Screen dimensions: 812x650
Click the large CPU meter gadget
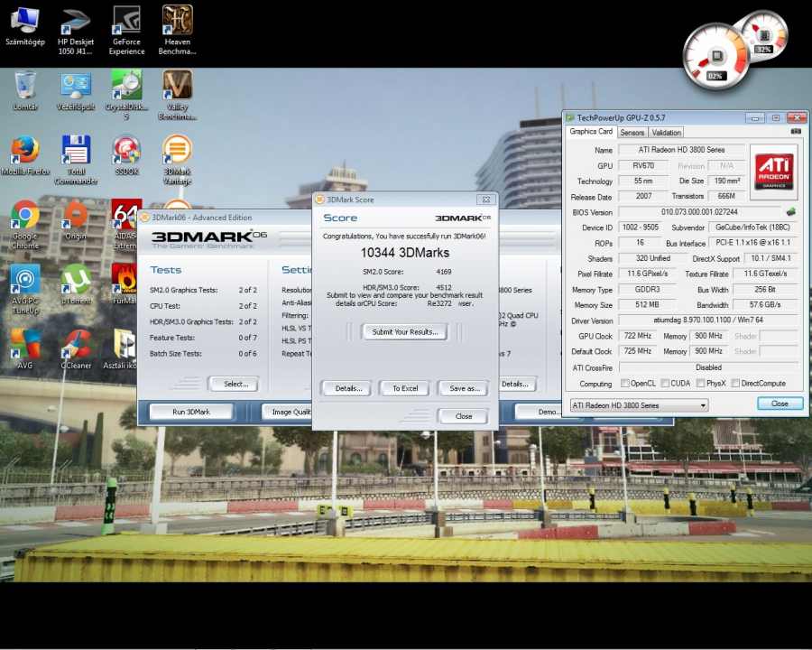(716, 57)
